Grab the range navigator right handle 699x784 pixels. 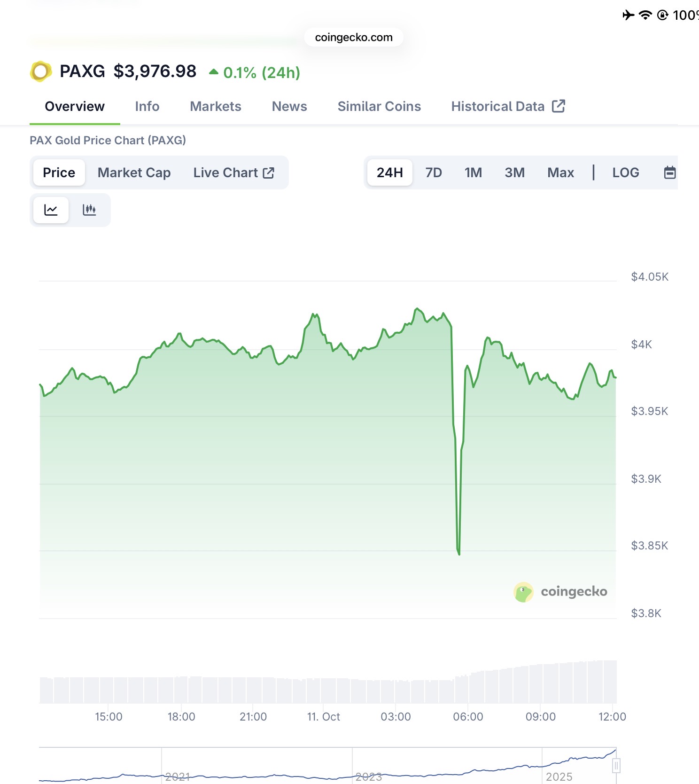click(x=616, y=766)
